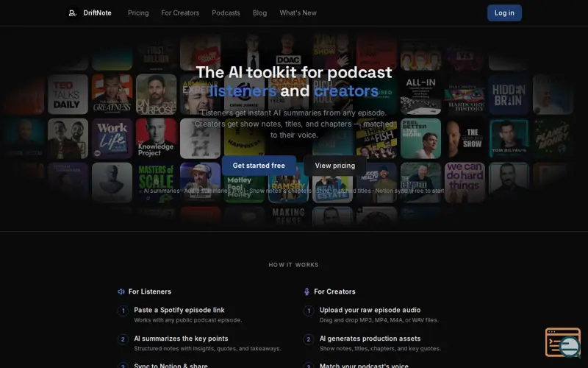Screen dimensions: 588x368
Task: Select the Hidden Brain podcast cover
Action: tap(509, 94)
